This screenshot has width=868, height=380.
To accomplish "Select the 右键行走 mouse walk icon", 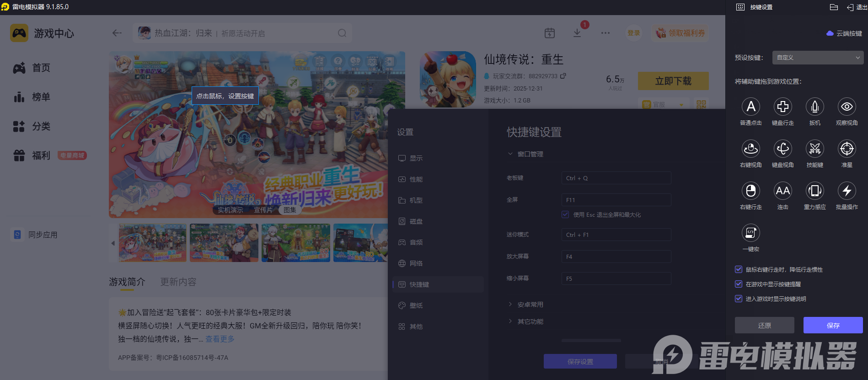I will coord(751,191).
